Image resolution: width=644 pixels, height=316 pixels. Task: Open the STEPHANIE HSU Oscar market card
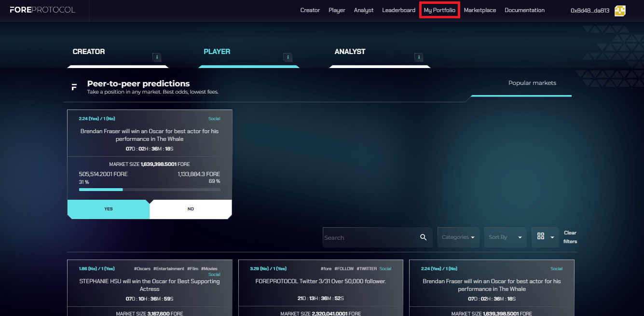pyautogui.click(x=150, y=285)
